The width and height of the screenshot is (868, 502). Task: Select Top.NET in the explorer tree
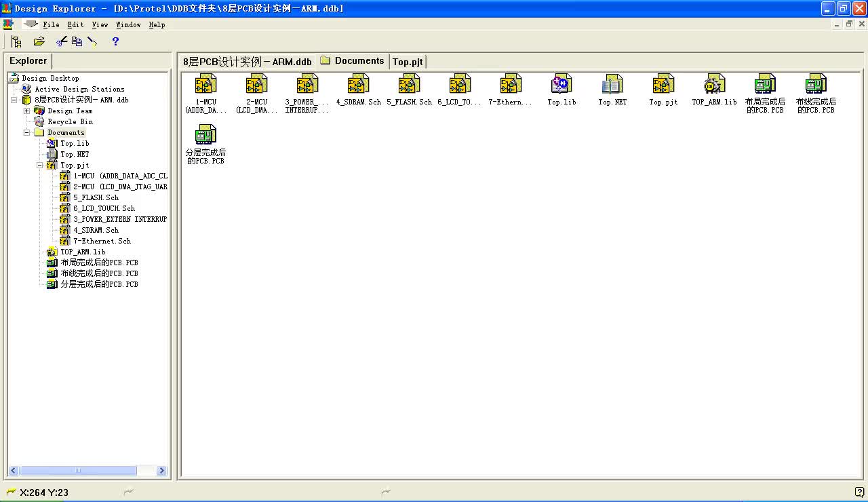(x=75, y=154)
